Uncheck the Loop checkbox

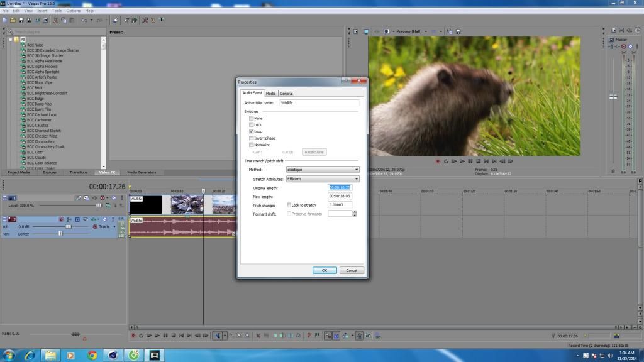point(252,131)
